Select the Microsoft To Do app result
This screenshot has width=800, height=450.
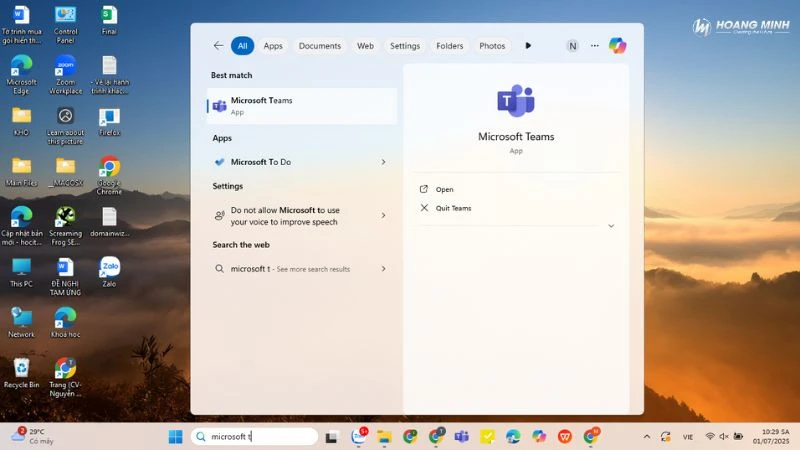(x=302, y=162)
